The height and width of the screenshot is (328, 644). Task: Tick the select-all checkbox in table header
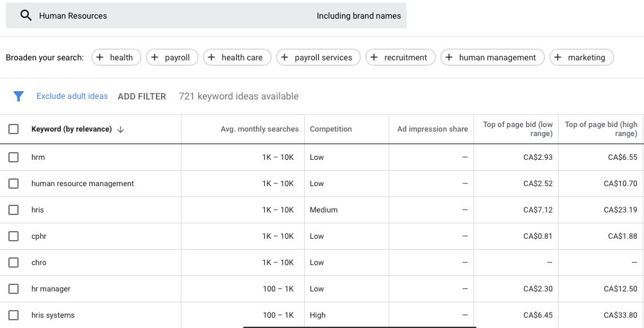tap(13, 129)
